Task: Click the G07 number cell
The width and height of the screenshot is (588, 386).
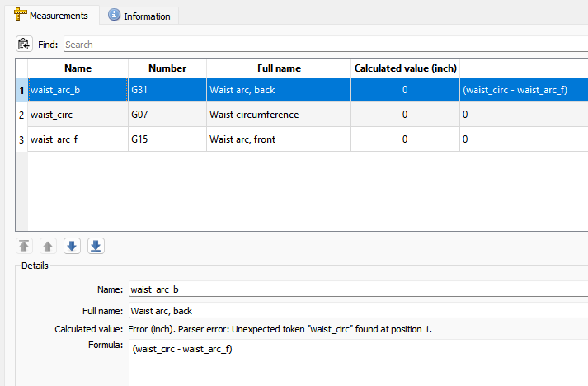Action: pyautogui.click(x=167, y=115)
